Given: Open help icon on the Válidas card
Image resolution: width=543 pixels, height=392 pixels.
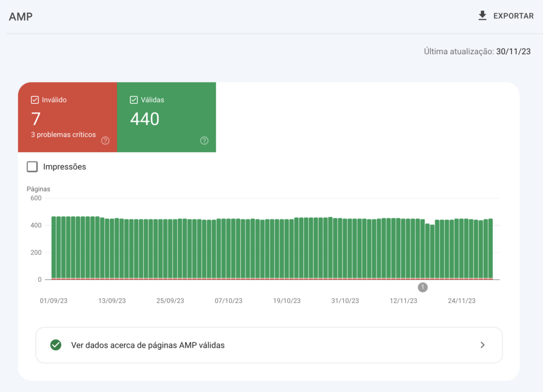Looking at the screenshot, I should point(204,141).
